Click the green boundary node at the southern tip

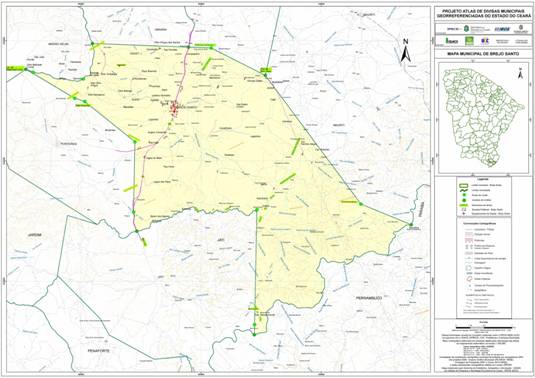[x=254, y=335]
